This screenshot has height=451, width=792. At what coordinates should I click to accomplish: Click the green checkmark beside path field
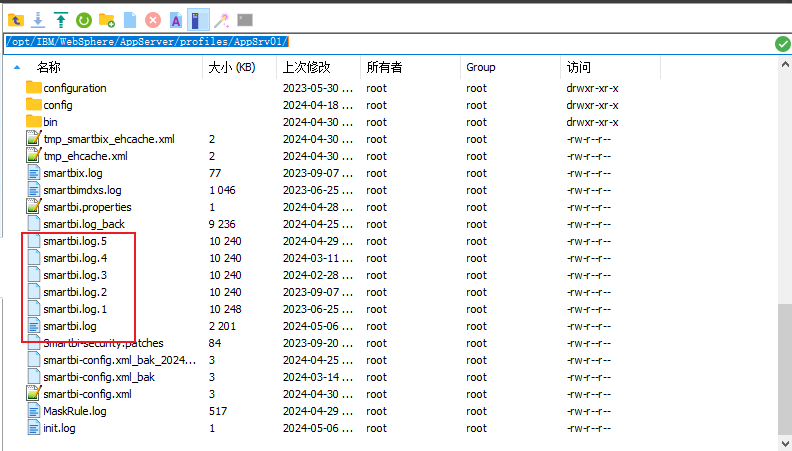click(x=782, y=44)
